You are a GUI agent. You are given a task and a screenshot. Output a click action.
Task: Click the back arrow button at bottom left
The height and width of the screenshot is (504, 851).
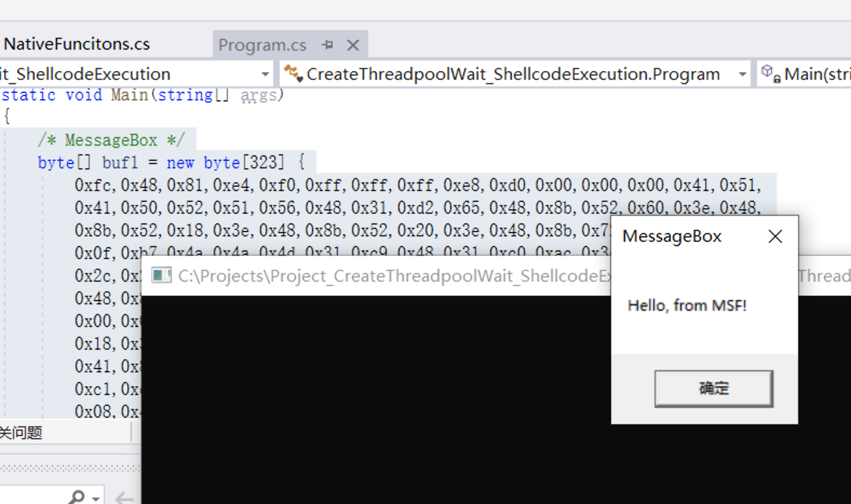124,498
